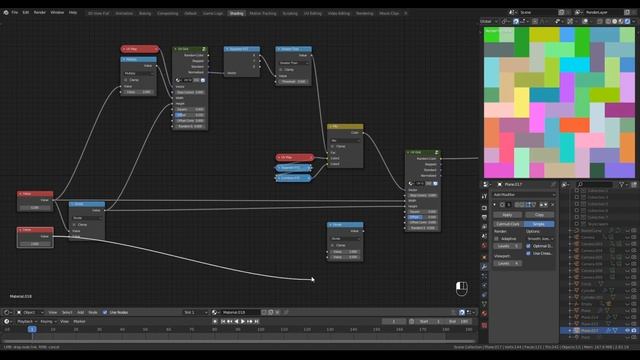Open node editor View menu
Viewport: 640px width, 360px height.
[53, 312]
